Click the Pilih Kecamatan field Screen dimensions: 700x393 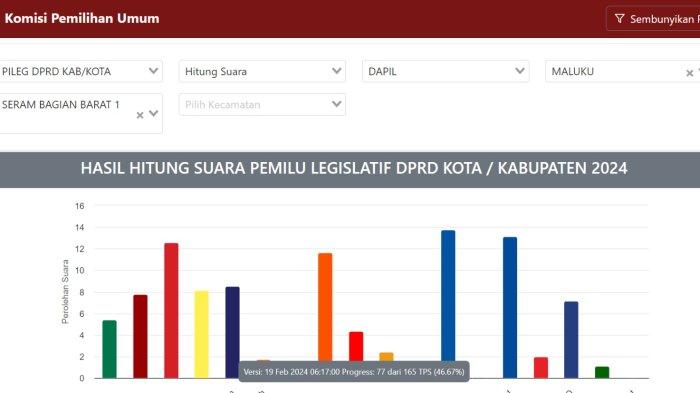pyautogui.click(x=262, y=105)
